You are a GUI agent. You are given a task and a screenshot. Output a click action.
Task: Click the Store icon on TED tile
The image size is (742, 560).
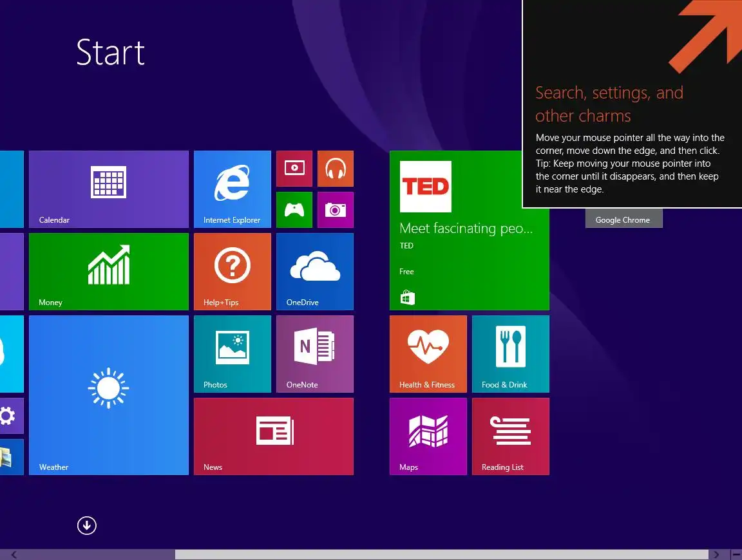[x=408, y=297]
